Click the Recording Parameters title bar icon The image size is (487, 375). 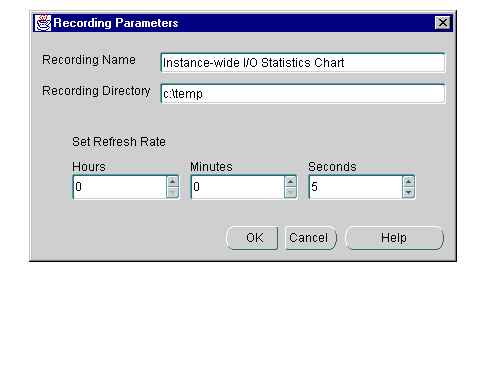tap(43, 23)
